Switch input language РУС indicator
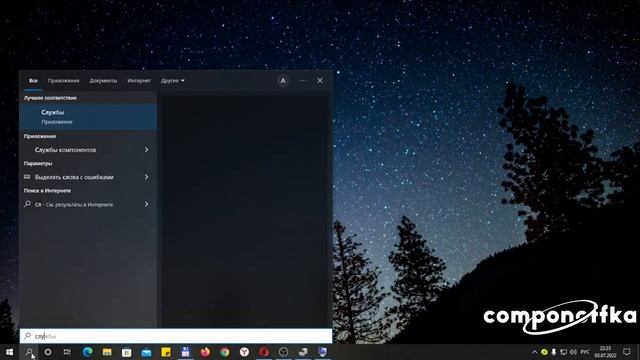Viewport: 640px width, 360px height. pyautogui.click(x=585, y=352)
